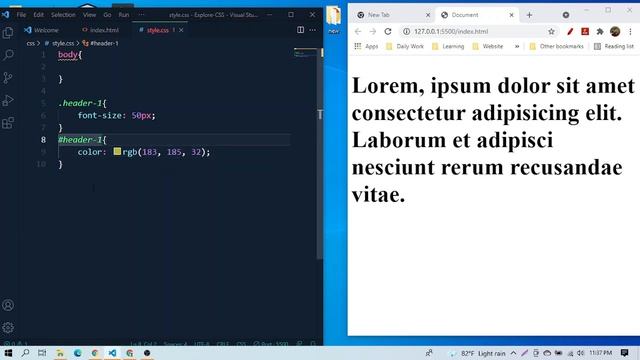The image size is (640, 360).
Task: Click the #header-1 selector on line 8
Action: click(80, 140)
